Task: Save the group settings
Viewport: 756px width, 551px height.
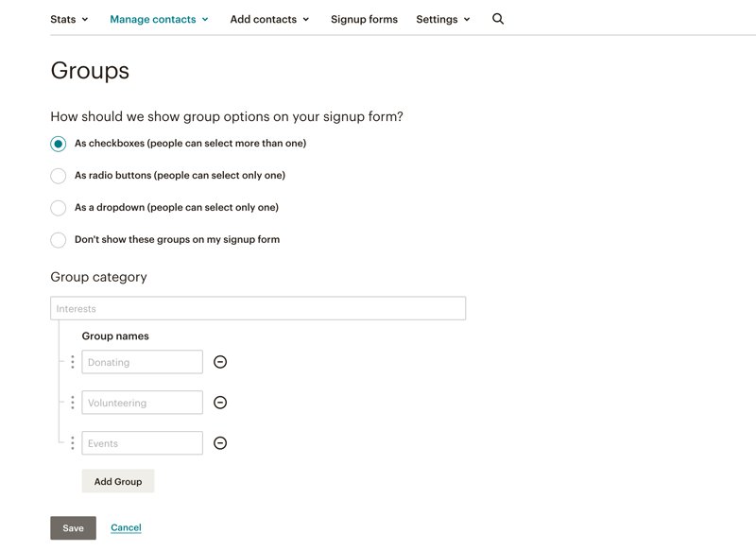Action: coord(73,528)
